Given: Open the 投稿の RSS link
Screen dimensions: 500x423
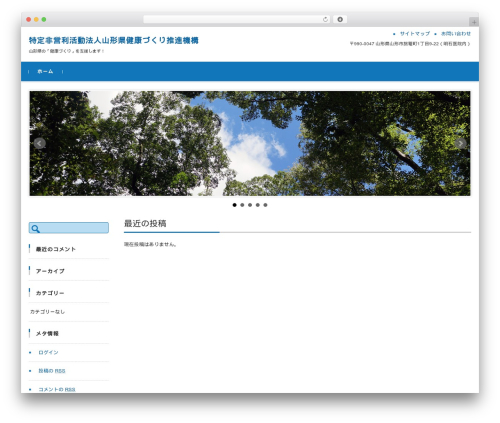Looking at the screenshot, I should [x=52, y=371].
